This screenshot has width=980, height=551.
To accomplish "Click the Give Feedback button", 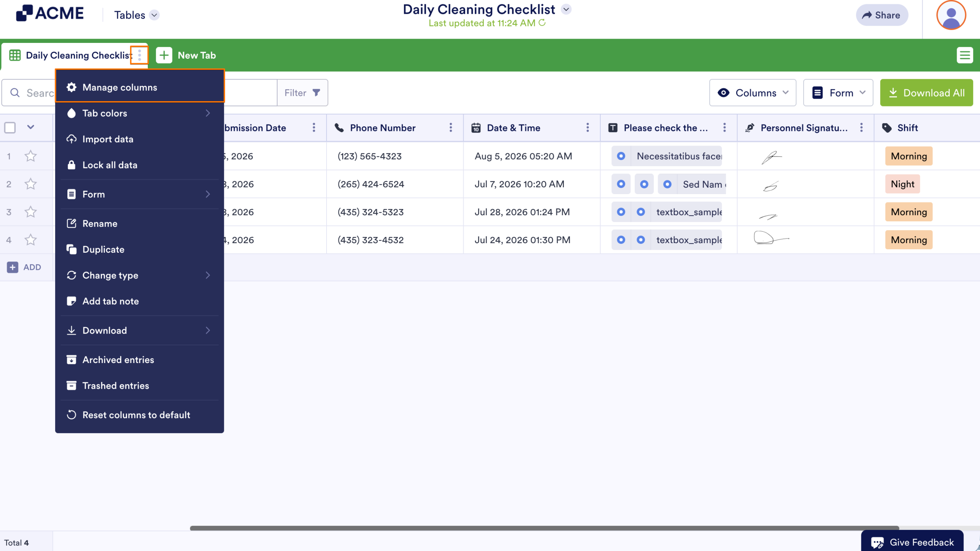I will pos(912,541).
